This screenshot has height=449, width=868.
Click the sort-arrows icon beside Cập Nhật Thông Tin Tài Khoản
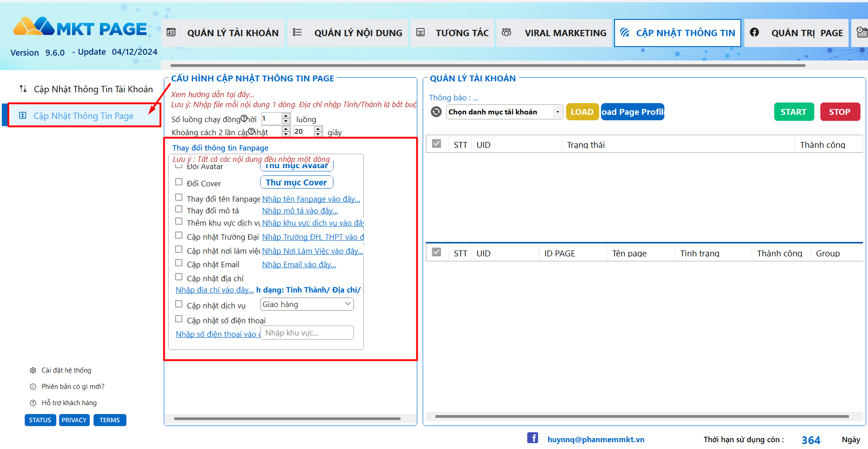point(23,89)
